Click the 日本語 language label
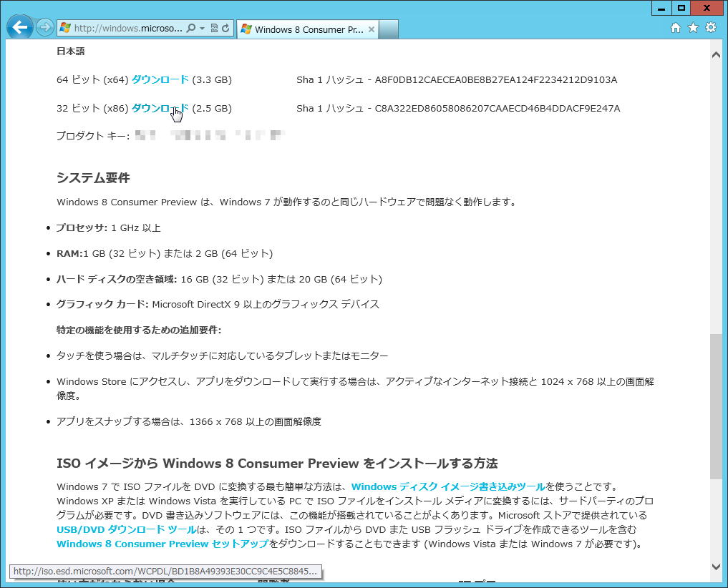Screen dimensions: 728x588 coord(71,51)
